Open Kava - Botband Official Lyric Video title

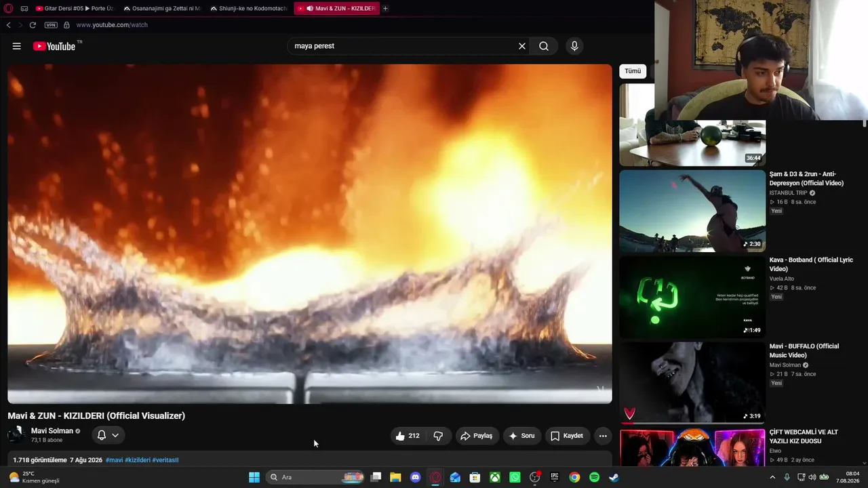click(811, 264)
